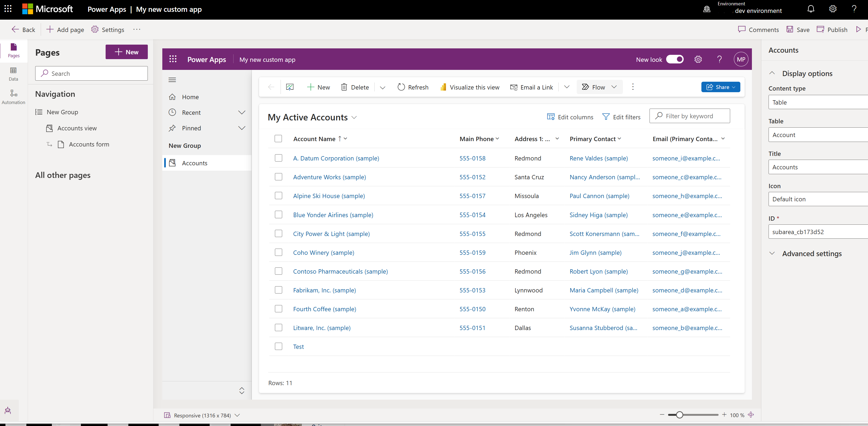Click the hamburger menu icon in sidebar
868x426 pixels.
pyautogui.click(x=172, y=80)
